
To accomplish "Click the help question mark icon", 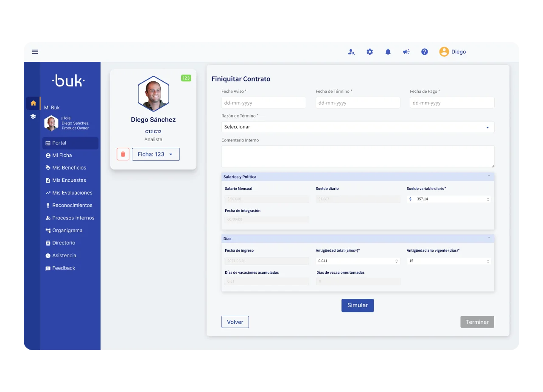I will tap(424, 52).
